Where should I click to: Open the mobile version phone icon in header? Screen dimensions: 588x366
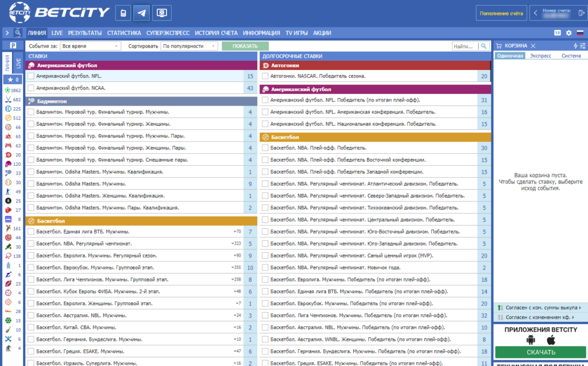(123, 13)
